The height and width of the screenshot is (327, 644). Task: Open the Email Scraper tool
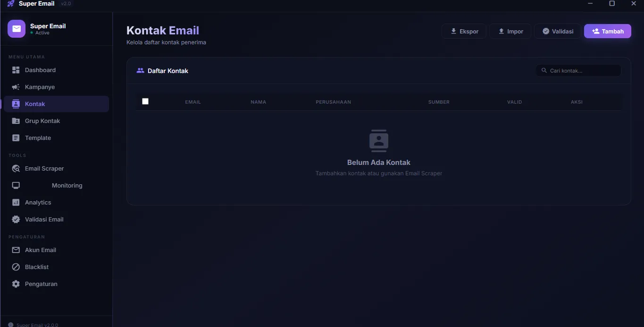56,169
